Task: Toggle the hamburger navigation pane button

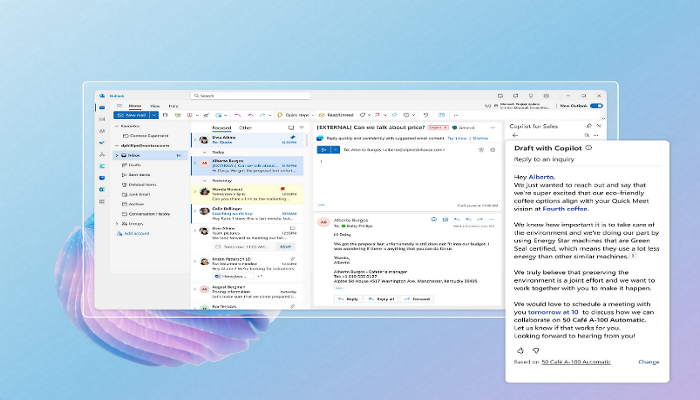Action: pos(119,106)
